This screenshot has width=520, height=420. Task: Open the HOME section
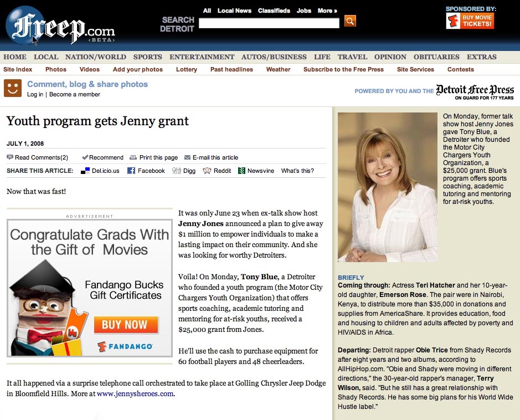15,57
